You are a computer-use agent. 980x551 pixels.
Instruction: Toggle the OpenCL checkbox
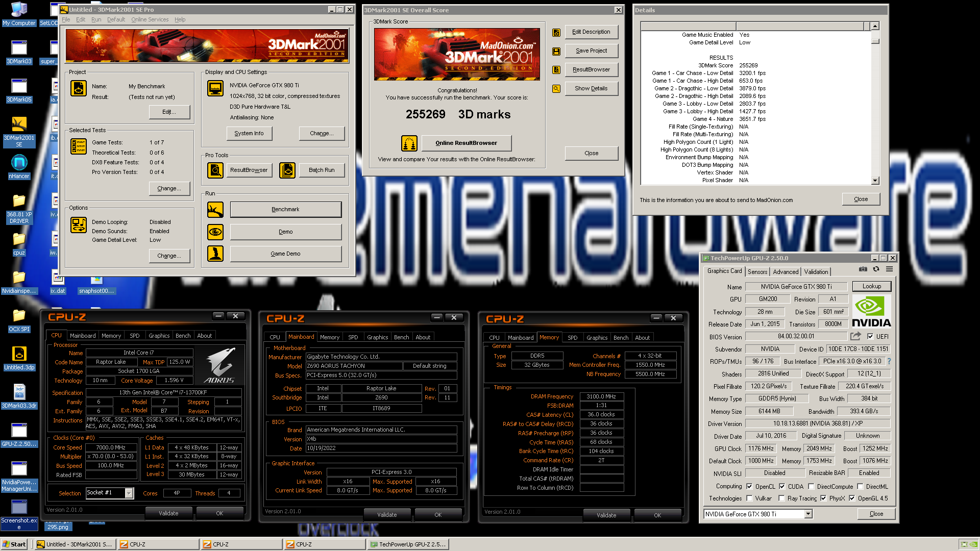tap(749, 486)
